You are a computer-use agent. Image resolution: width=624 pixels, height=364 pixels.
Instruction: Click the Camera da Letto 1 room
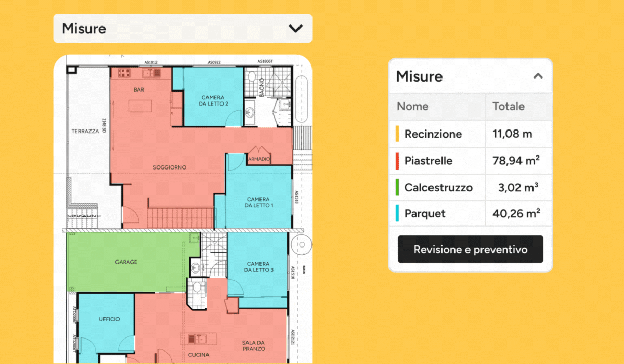click(x=258, y=202)
